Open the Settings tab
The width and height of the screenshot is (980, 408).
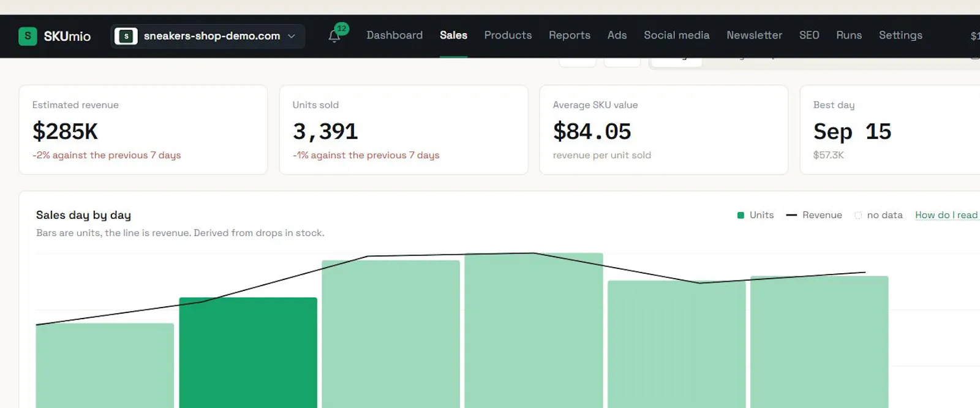900,36
